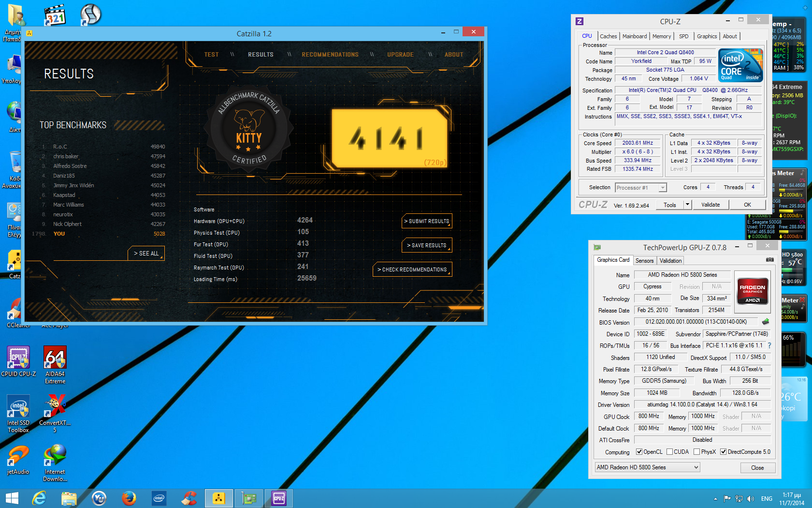
Task: Launch jetAudio desktop shortcut
Action: tap(18, 460)
